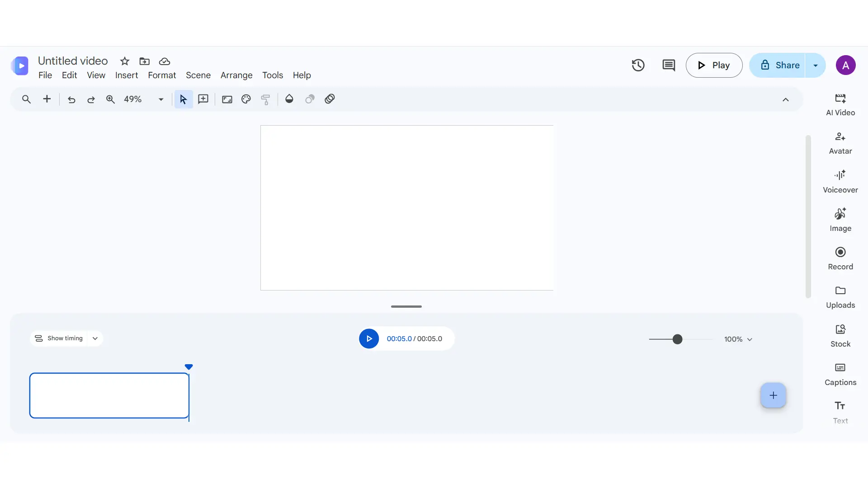Open the Voiceover panel
The width and height of the screenshot is (868, 488).
[840, 182]
